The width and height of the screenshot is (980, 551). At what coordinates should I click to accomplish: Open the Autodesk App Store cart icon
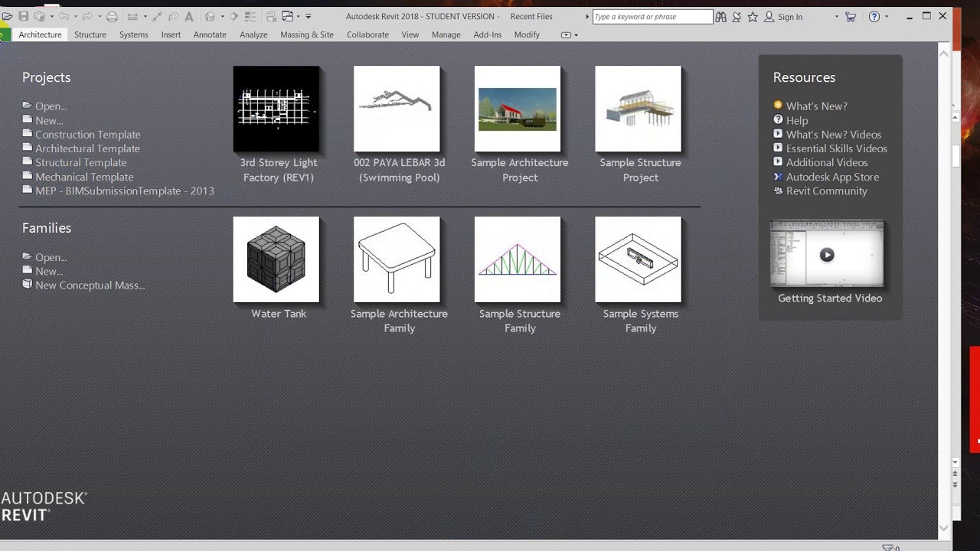851,16
